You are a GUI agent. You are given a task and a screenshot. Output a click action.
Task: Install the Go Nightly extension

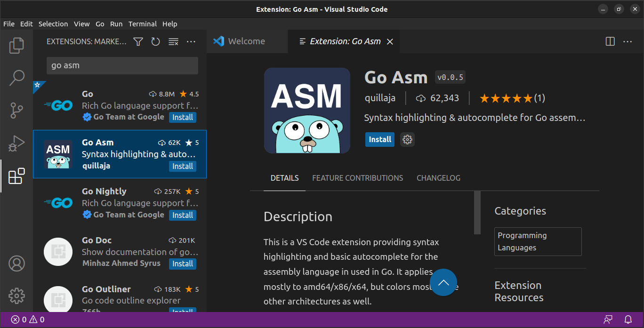coord(183,215)
